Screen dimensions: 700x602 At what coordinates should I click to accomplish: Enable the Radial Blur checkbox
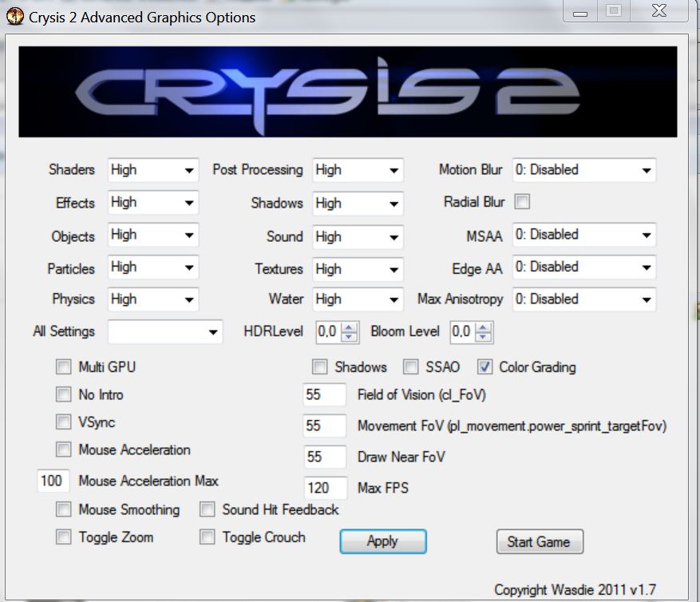(x=522, y=201)
